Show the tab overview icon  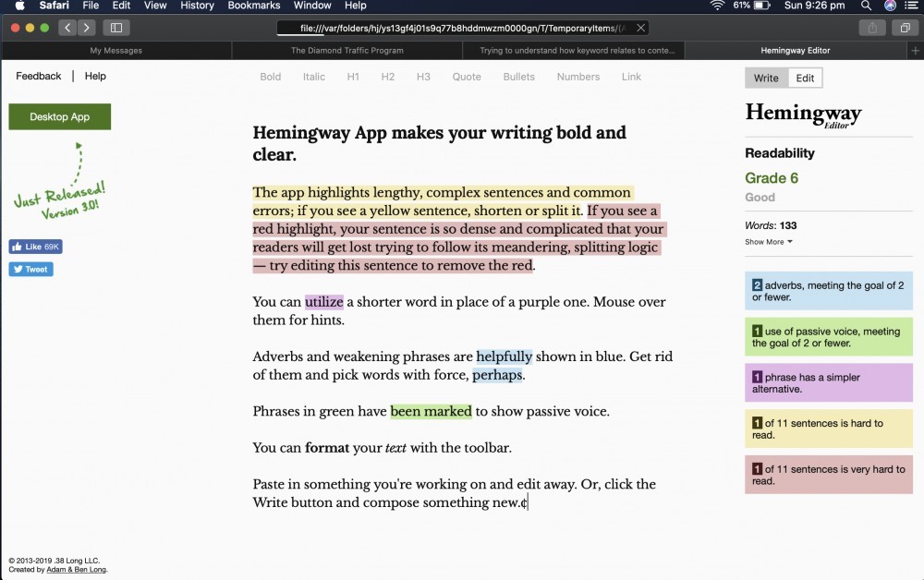906,28
